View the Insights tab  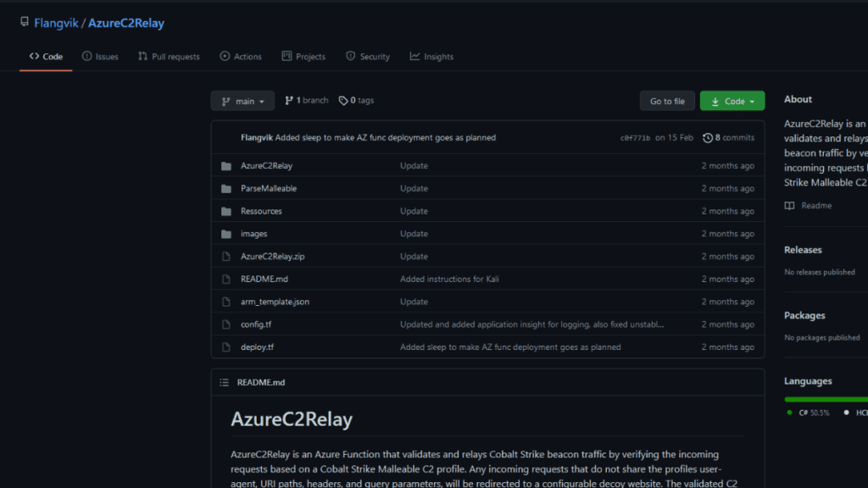point(431,57)
